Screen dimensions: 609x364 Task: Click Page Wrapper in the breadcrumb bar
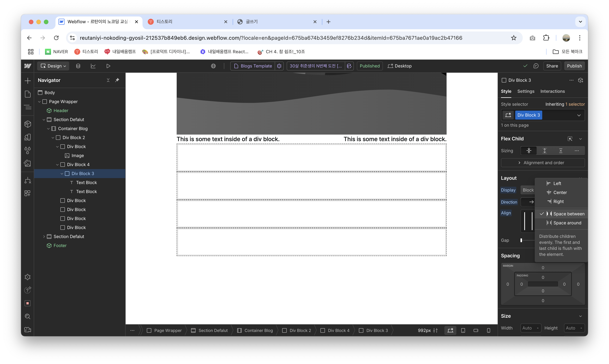coord(164,330)
